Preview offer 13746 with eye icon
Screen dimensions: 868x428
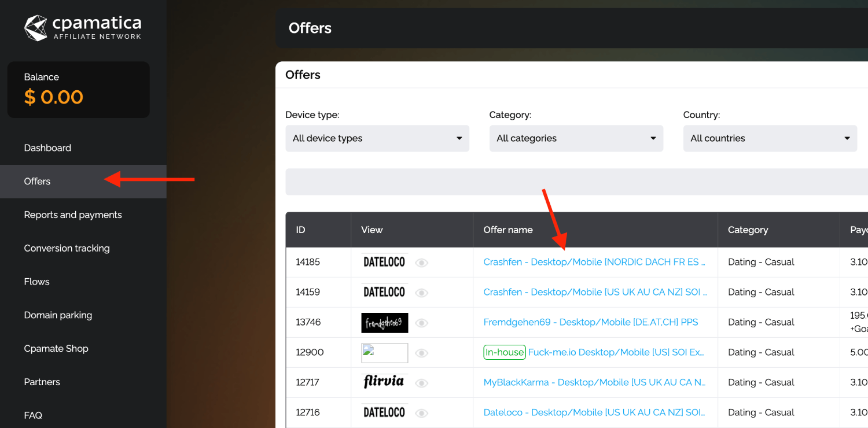click(x=422, y=323)
